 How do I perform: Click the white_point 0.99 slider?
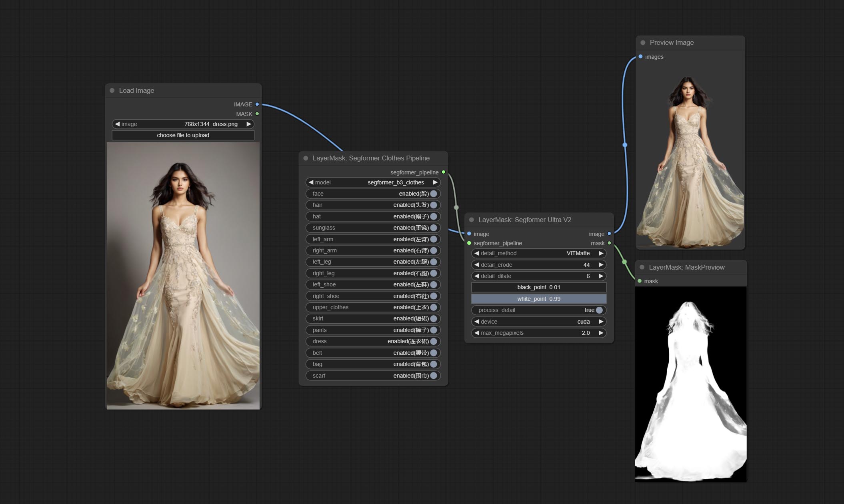[538, 299]
